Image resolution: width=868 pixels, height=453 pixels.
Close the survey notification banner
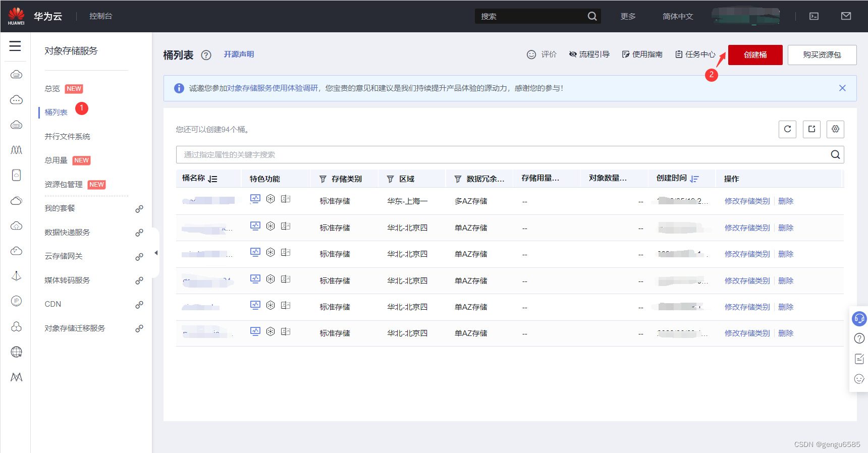[x=842, y=88]
